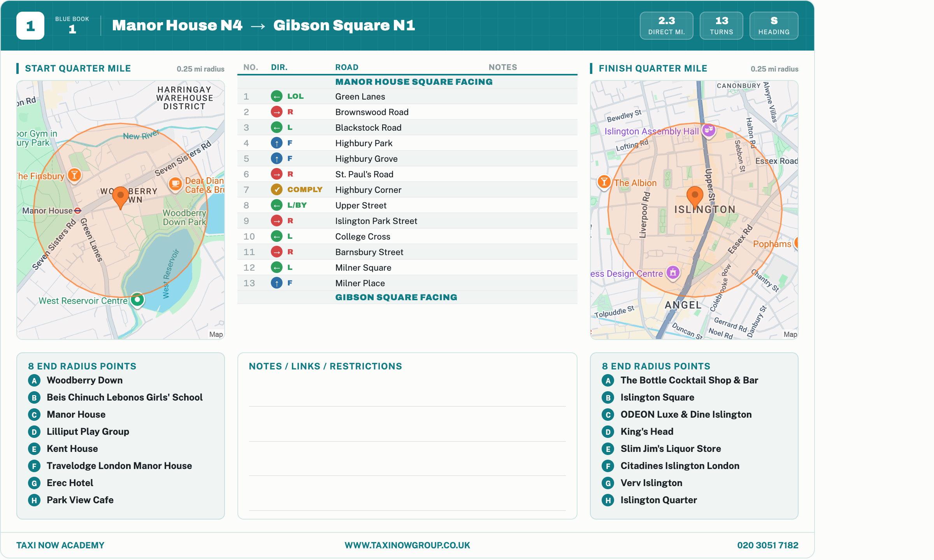Image resolution: width=934 pixels, height=560 pixels.
Task: Click the Start Quarter Mile map thumbnail
Action: click(x=121, y=210)
